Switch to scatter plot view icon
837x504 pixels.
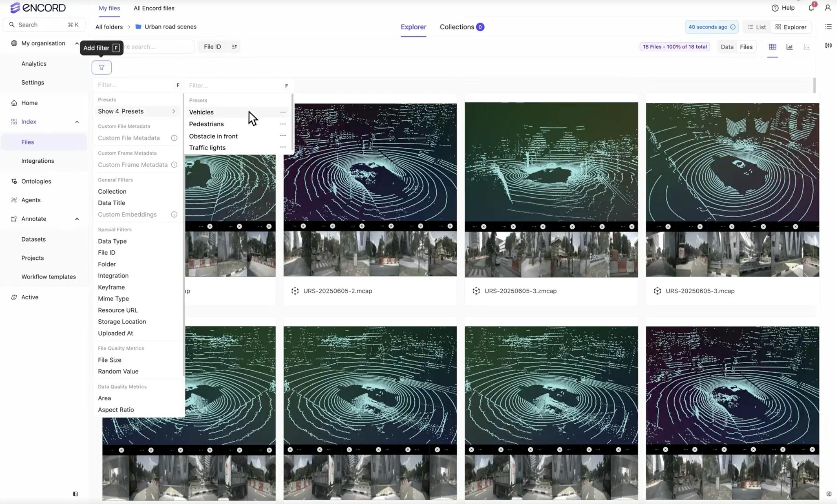(806, 47)
